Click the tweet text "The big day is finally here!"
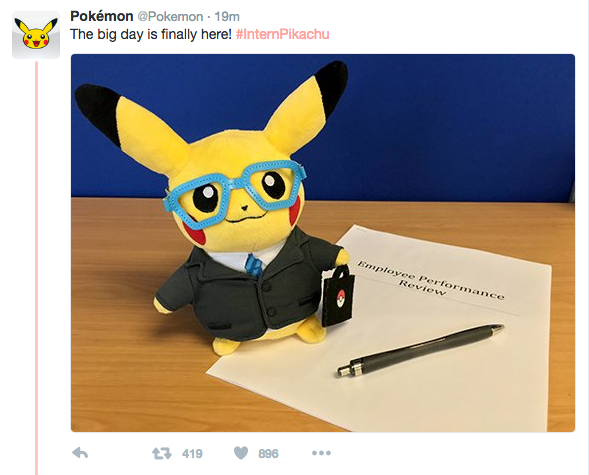 click(x=151, y=34)
